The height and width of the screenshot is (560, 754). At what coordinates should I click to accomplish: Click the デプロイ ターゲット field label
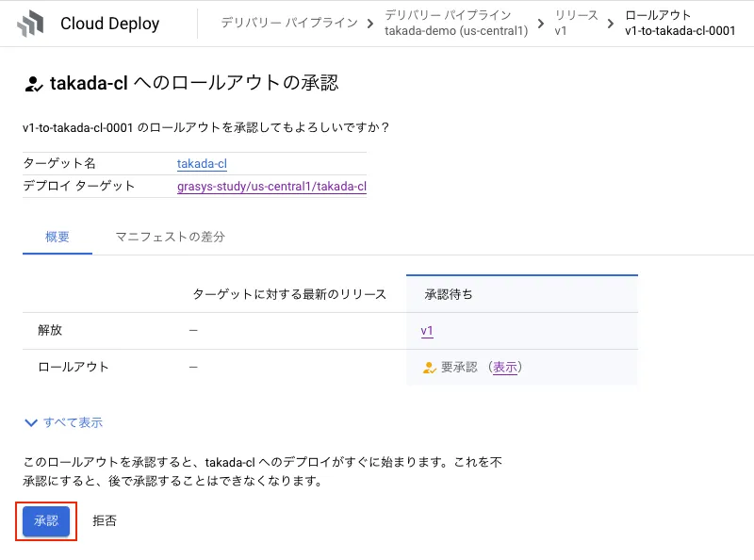[79, 186]
